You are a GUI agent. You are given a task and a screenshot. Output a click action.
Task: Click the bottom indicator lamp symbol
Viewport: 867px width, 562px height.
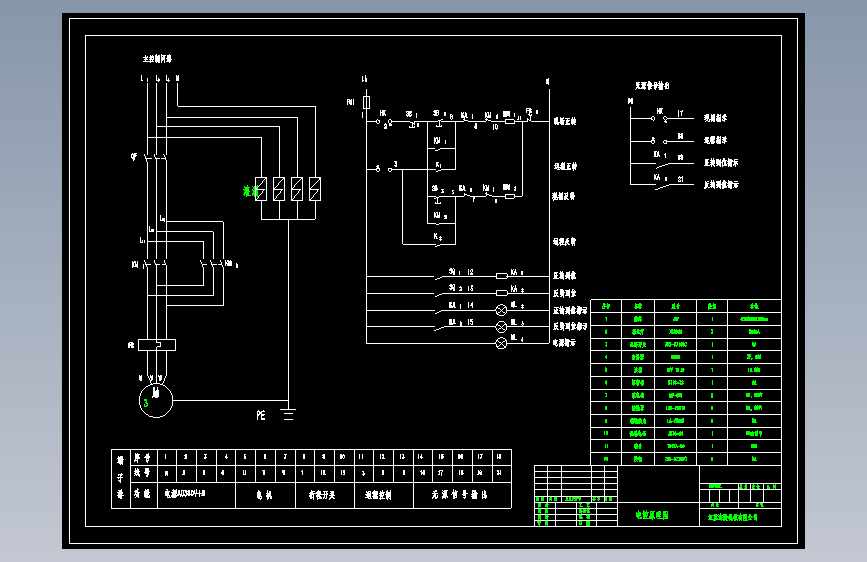pyautogui.click(x=501, y=344)
